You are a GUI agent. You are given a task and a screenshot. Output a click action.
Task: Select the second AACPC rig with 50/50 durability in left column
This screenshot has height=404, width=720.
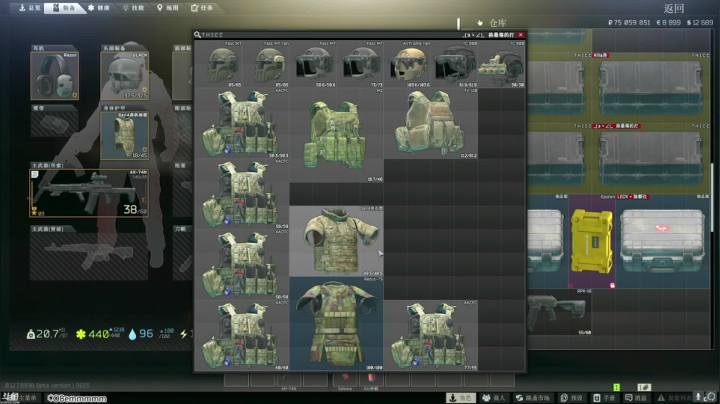click(x=242, y=194)
